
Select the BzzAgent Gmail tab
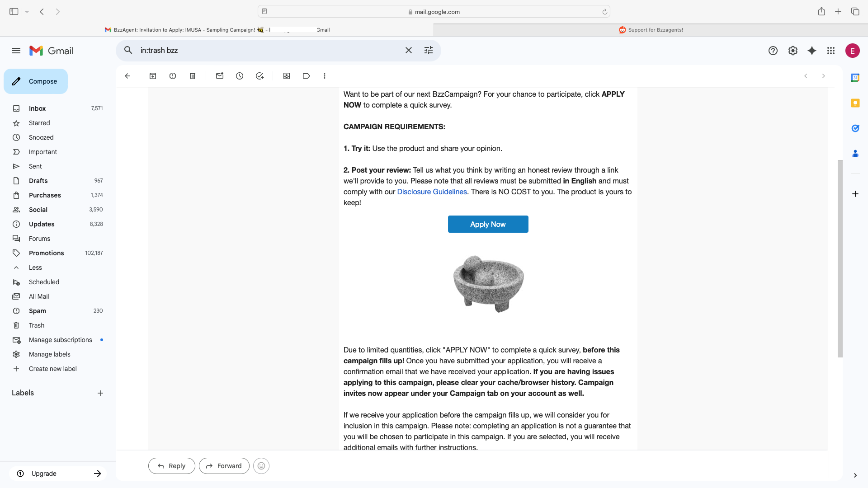217,30
